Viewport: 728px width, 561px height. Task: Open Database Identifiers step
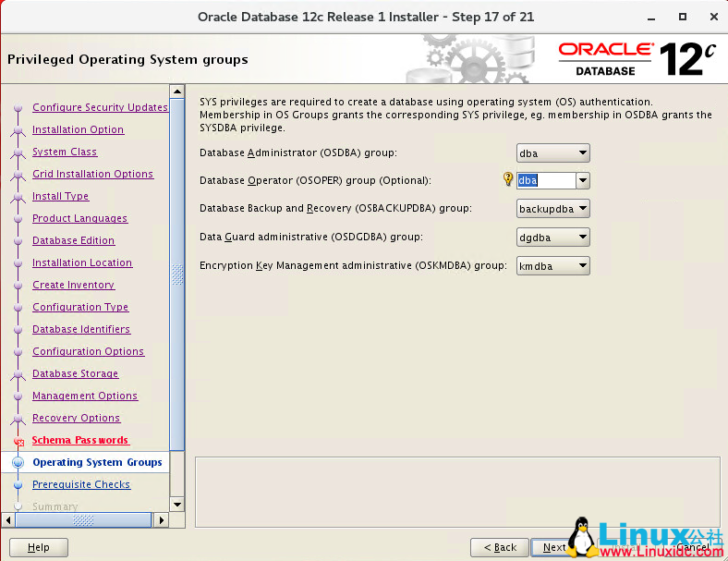[x=81, y=329]
